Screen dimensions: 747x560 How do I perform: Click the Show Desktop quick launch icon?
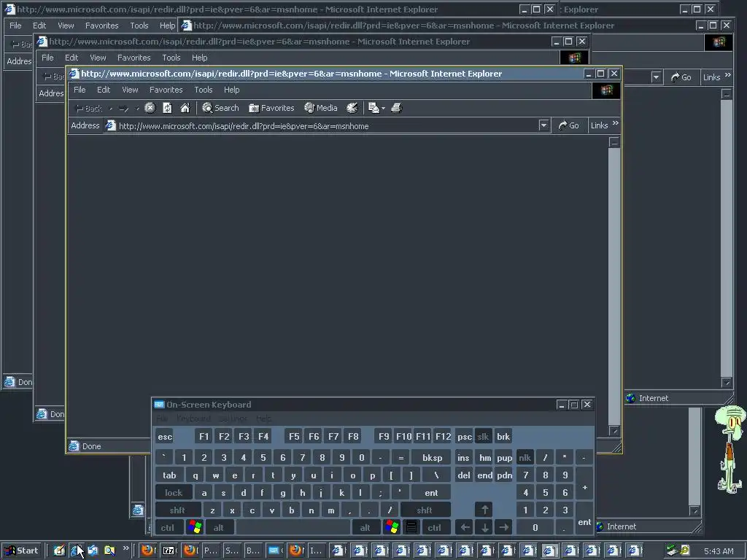pyautogui.click(x=59, y=551)
